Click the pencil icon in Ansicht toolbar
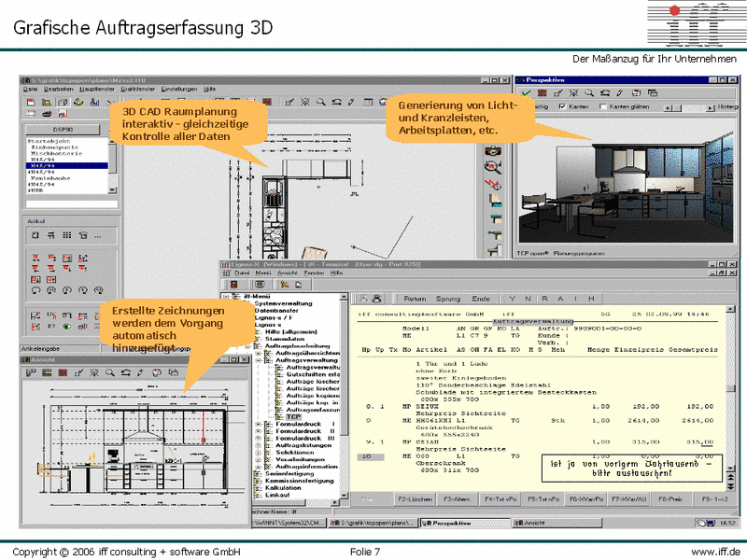The width and height of the screenshot is (747, 560). [x=141, y=372]
